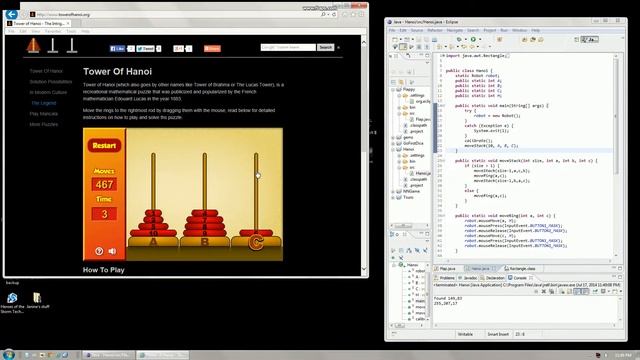Click the Facebook Like button on the page
This screenshot has width=640, height=360.
click(118, 49)
